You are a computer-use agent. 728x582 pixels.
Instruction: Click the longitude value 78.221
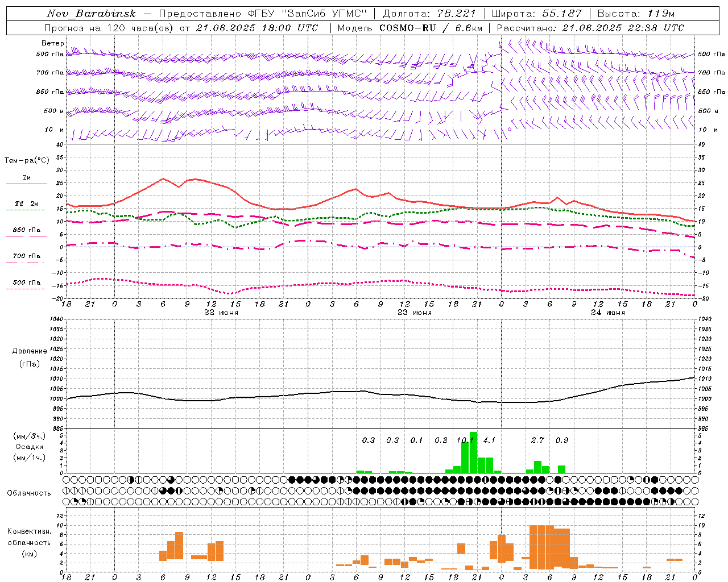(458, 14)
